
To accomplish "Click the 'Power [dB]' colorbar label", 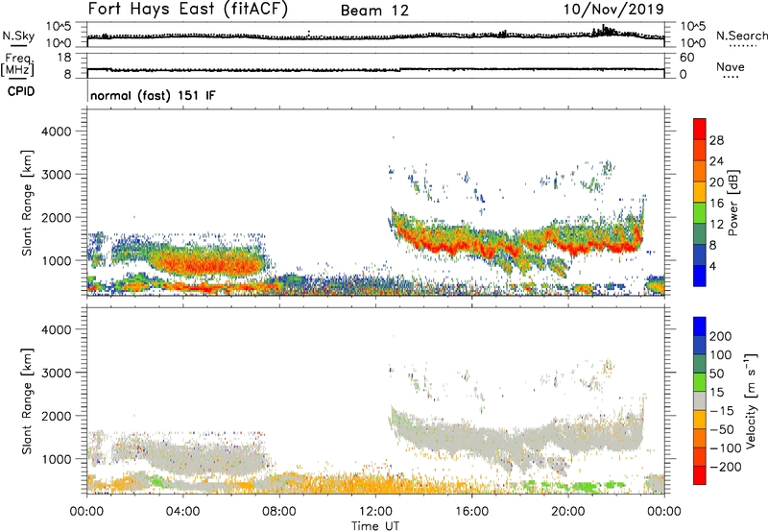I will 732,203.
